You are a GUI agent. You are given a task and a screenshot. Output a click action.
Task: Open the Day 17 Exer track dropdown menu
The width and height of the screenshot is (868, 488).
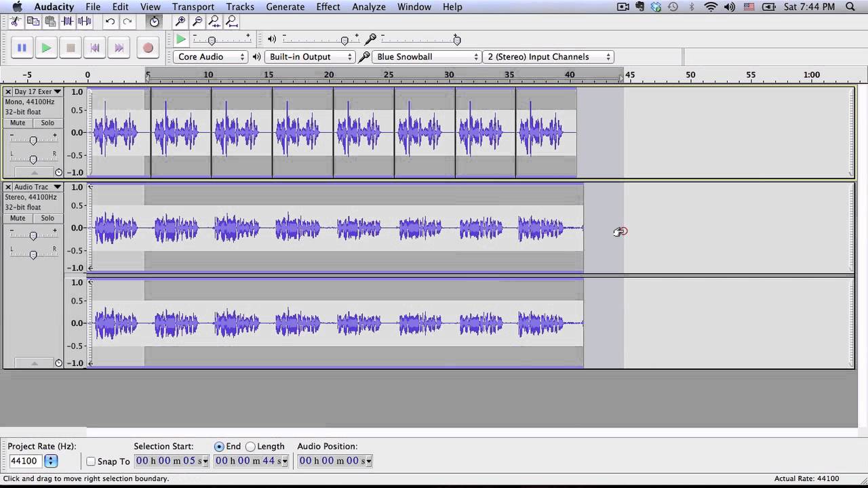58,91
